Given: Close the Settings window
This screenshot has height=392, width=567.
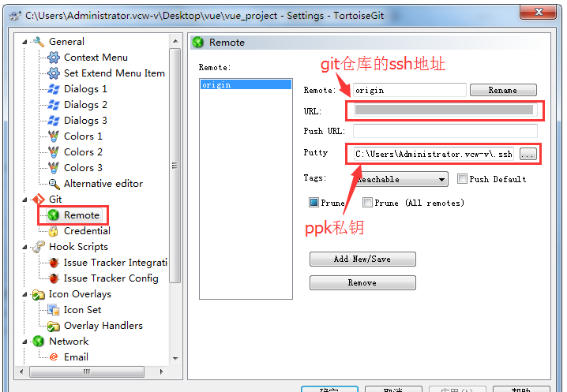Looking at the screenshot, I should point(539,12).
